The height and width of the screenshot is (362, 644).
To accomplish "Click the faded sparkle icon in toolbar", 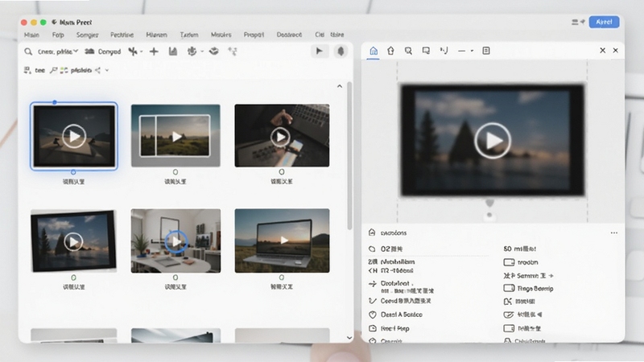I will click(x=233, y=51).
